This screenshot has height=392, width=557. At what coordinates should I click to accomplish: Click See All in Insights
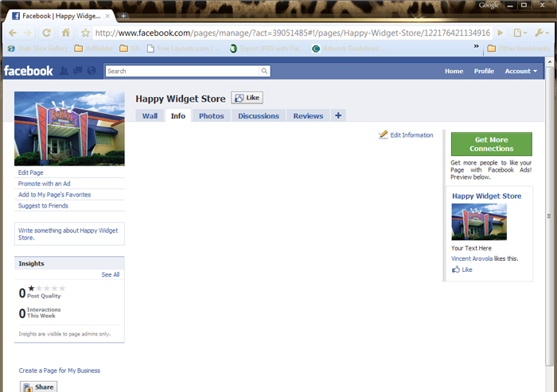[x=111, y=274]
